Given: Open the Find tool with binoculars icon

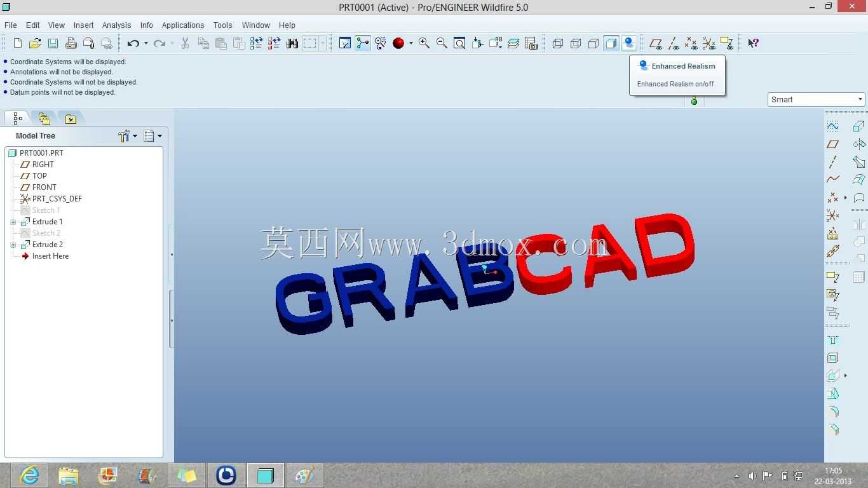Looking at the screenshot, I should (x=292, y=43).
